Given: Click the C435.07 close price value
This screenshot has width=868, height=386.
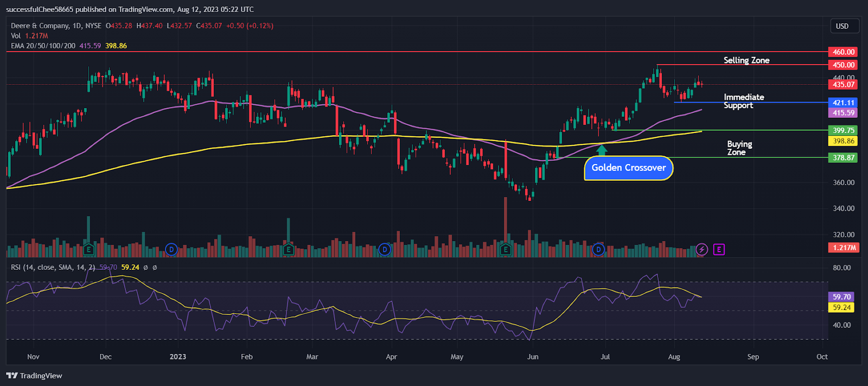Looking at the screenshot, I should (x=209, y=26).
